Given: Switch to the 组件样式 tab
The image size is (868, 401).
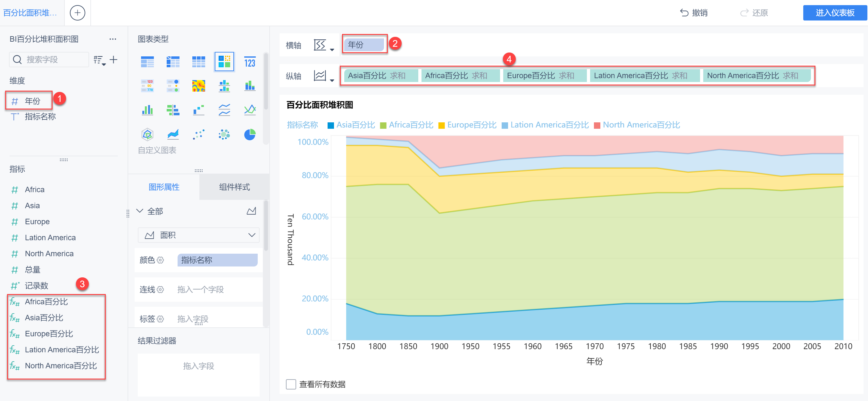Looking at the screenshot, I should point(234,187).
